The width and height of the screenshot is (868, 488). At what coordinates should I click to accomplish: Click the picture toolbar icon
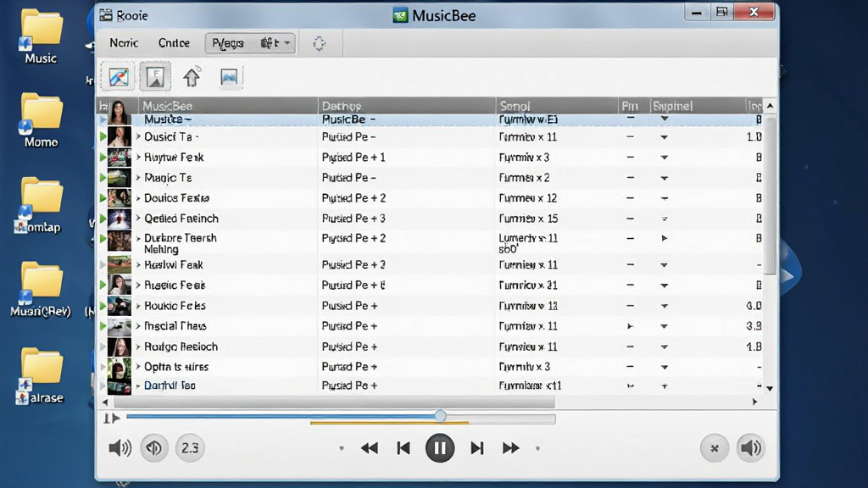point(229,77)
